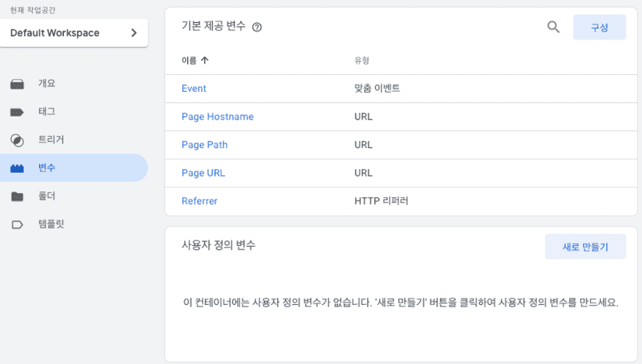The image size is (642, 364).
Task: Select the 트리거 menu item
Action: pyautogui.click(x=51, y=140)
